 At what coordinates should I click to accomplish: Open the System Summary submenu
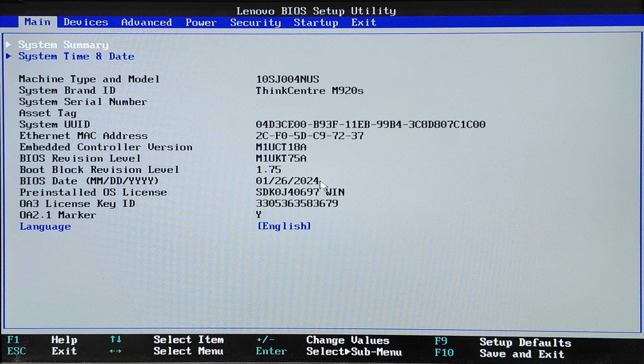[x=63, y=45]
